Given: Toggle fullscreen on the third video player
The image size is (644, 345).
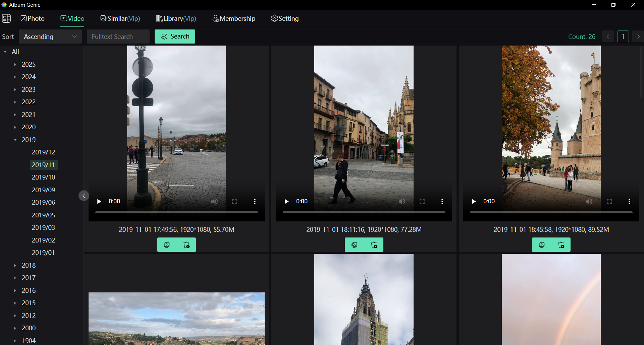Looking at the screenshot, I should click(609, 201).
